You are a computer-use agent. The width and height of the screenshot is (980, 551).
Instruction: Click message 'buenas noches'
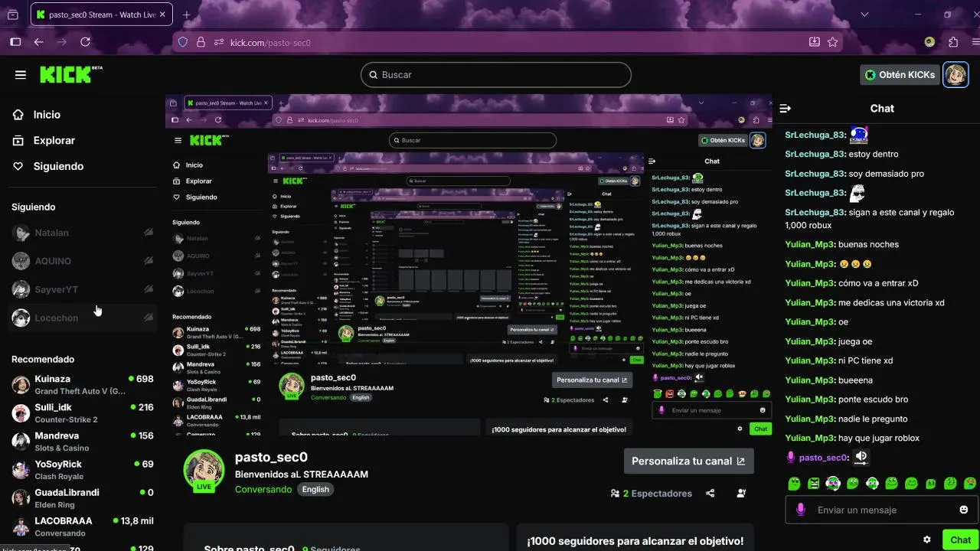[x=868, y=245]
